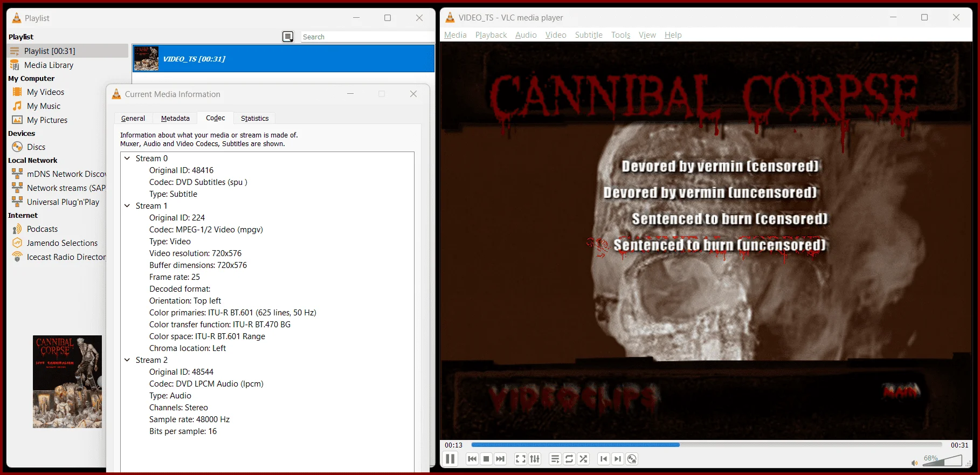Collapse Stream 1 tree node
Viewport: 980px width, 475px height.
tap(127, 206)
